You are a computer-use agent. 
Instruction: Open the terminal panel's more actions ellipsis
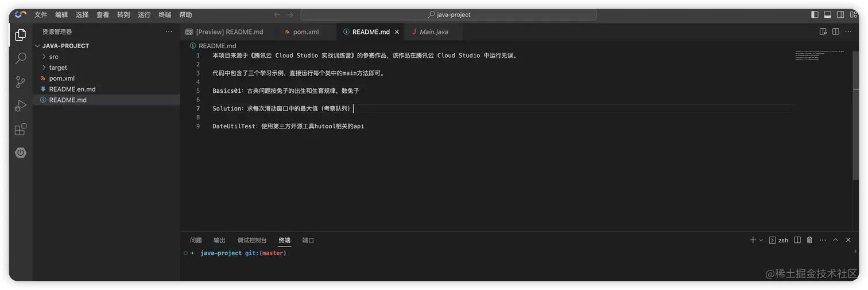tap(823, 240)
